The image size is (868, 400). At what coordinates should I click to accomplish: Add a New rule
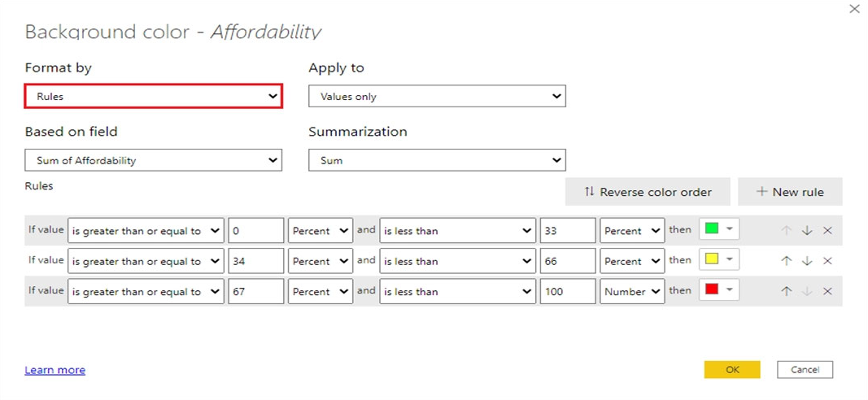tap(790, 192)
